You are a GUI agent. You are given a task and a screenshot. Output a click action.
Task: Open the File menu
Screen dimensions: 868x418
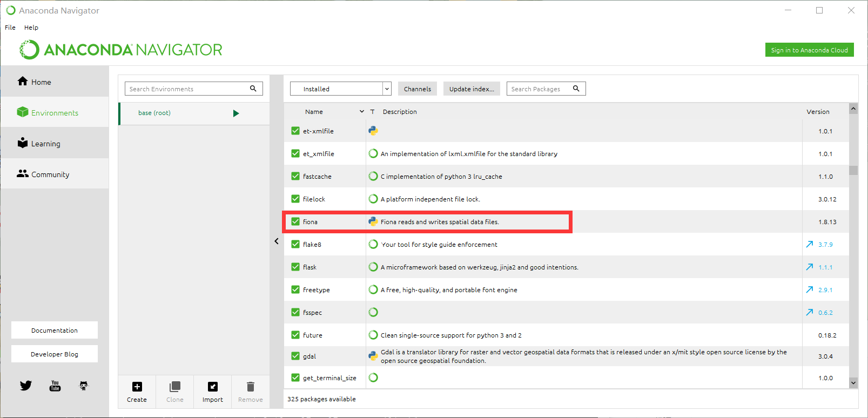click(x=10, y=27)
